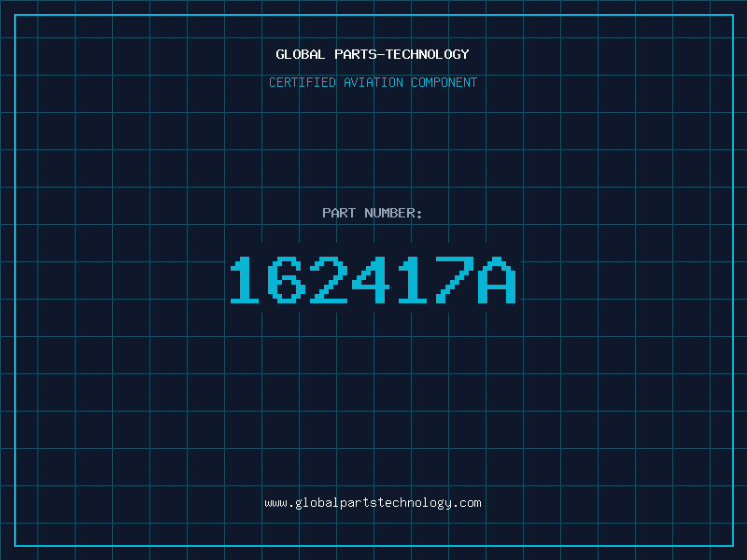Click the PART NUMBER: label
Viewport: 747px width, 560px height.
373,213
